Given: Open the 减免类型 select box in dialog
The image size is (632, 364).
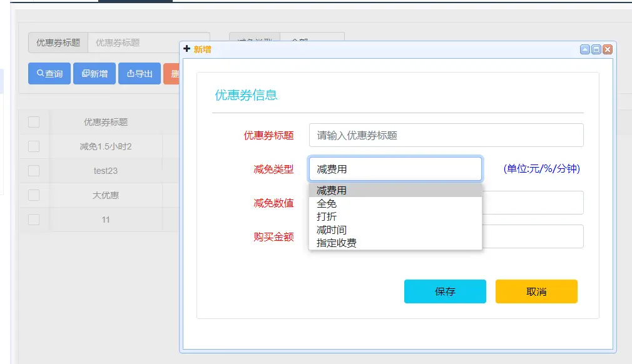Looking at the screenshot, I should click(395, 169).
